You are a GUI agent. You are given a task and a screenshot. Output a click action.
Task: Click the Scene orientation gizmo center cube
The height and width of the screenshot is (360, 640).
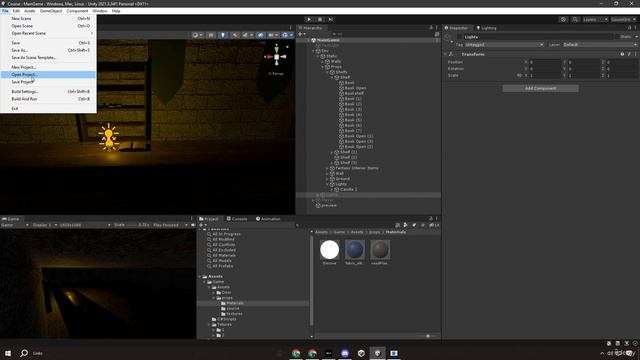pyautogui.click(x=277, y=57)
